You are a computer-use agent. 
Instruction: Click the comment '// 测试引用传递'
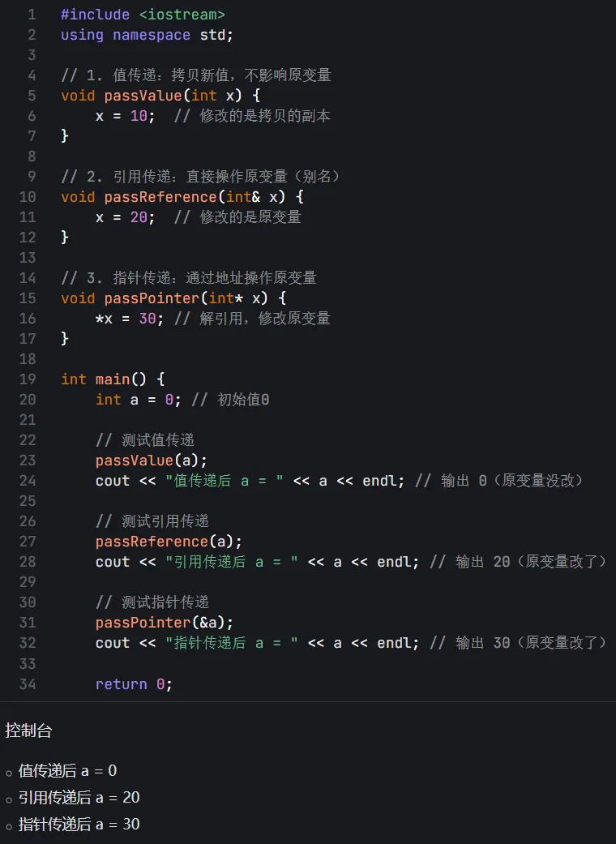(x=152, y=521)
